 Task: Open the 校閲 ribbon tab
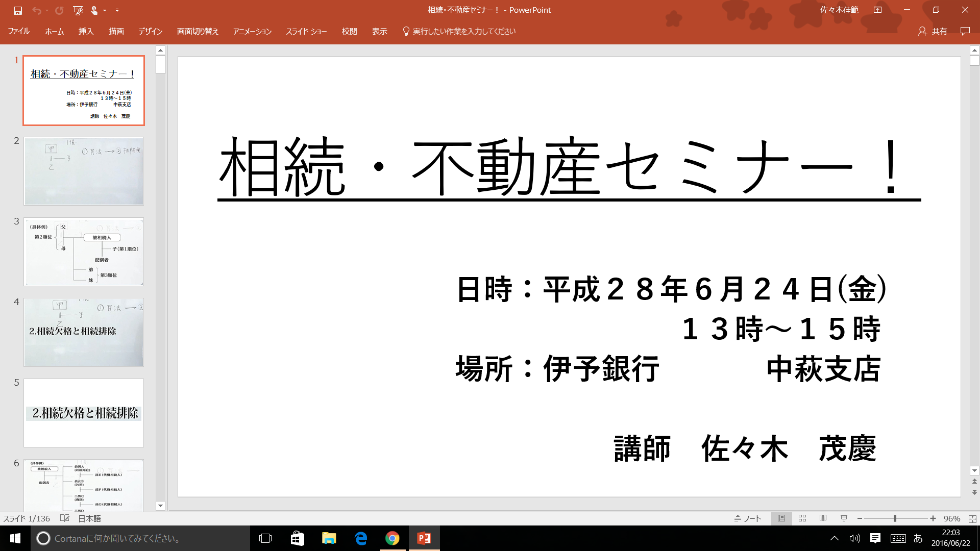(349, 31)
